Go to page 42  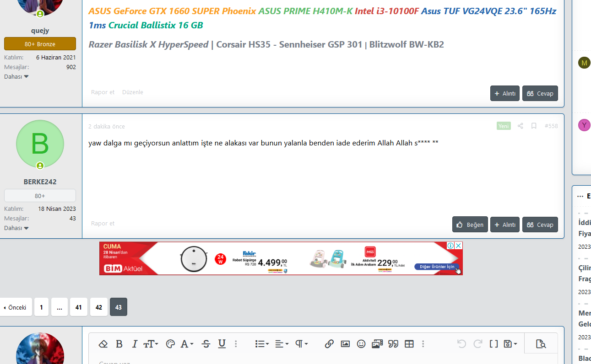(99, 307)
